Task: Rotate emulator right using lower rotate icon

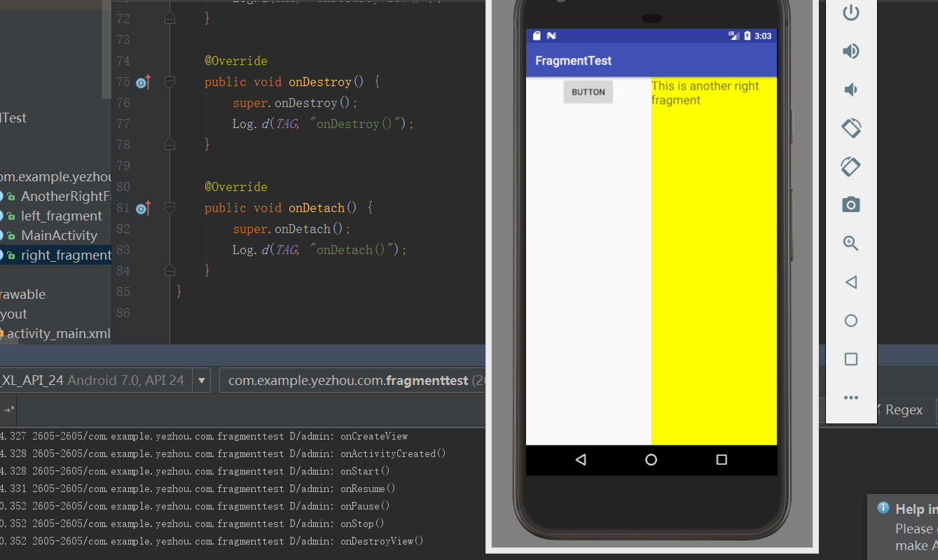Action: [851, 167]
